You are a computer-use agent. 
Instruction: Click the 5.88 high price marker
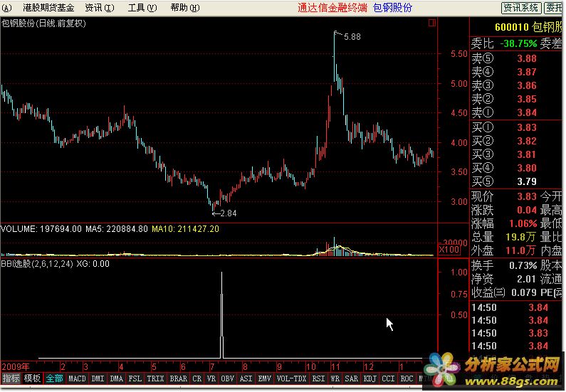[x=352, y=37]
